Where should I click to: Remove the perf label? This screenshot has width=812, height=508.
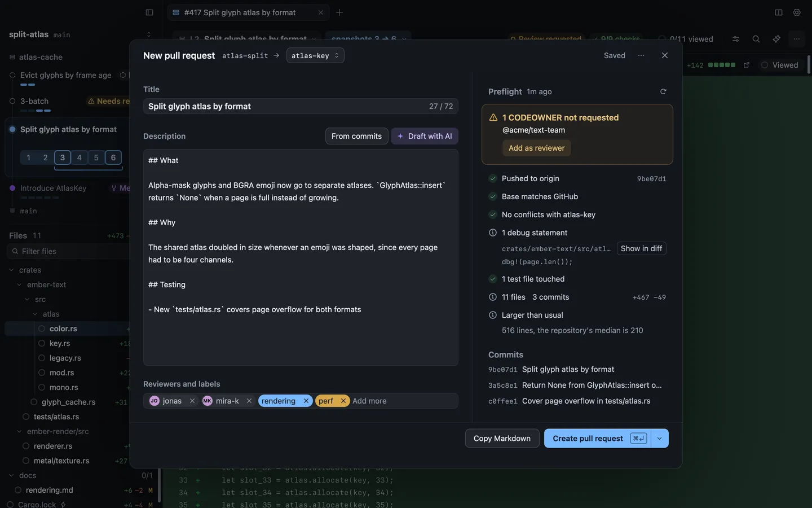tap(343, 401)
